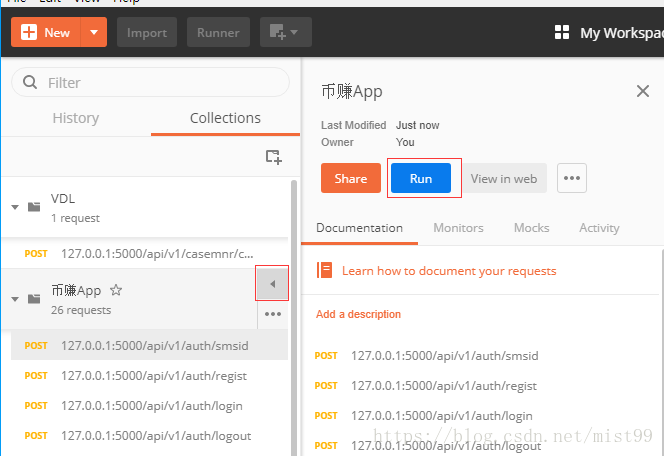Screen dimensions: 664x456
Task: Click the Import button
Action: tap(147, 32)
